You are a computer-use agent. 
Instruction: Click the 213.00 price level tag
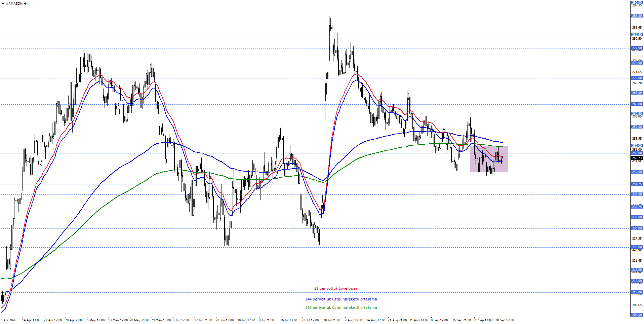[637, 292]
